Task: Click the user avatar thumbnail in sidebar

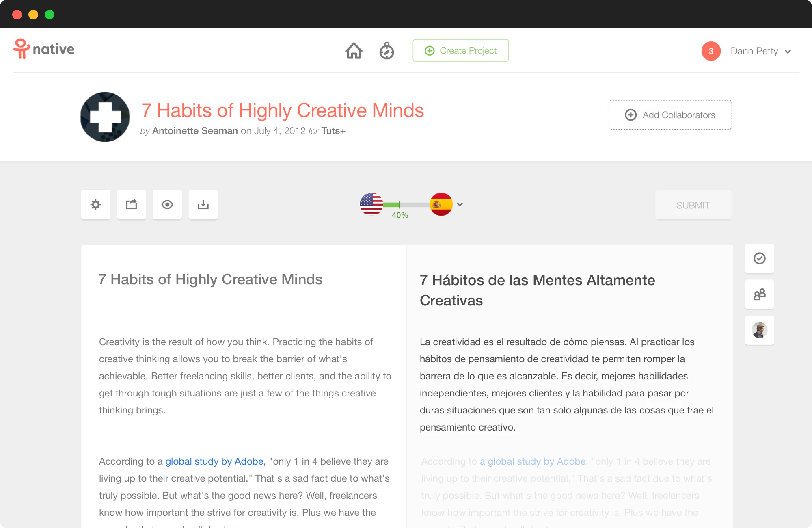Action: pos(759,330)
